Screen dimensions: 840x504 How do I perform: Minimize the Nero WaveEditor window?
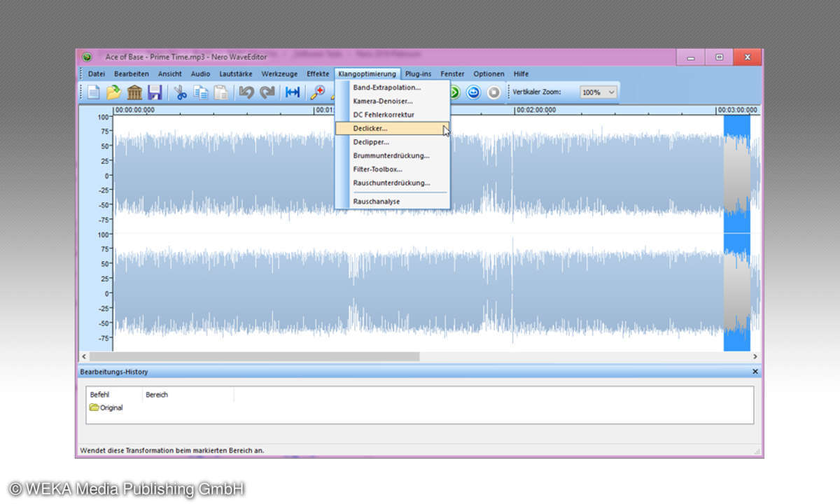pos(690,57)
